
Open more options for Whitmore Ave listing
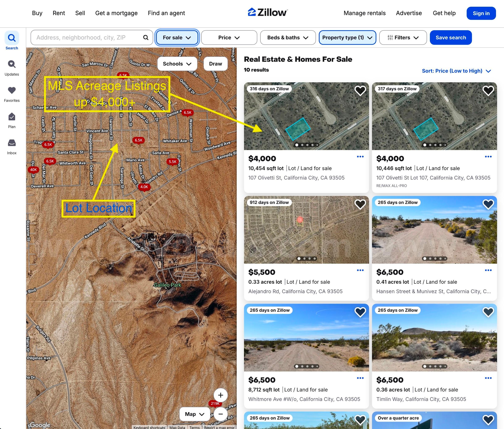click(360, 378)
